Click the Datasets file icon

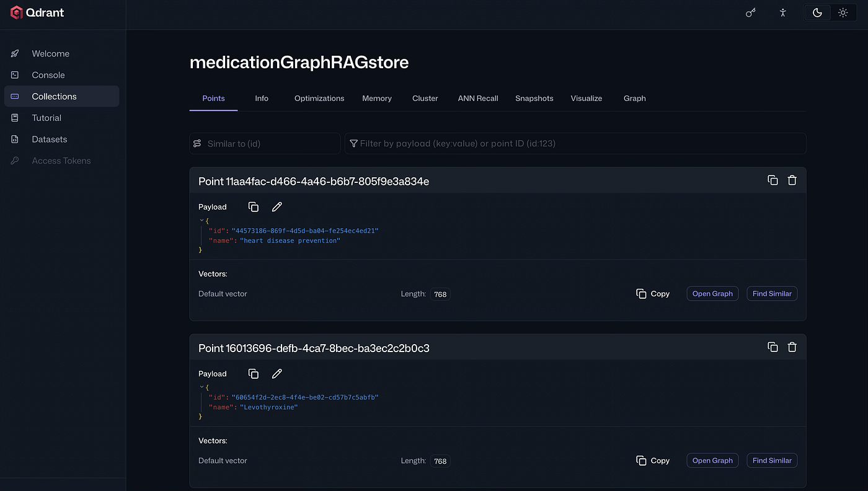(15, 139)
